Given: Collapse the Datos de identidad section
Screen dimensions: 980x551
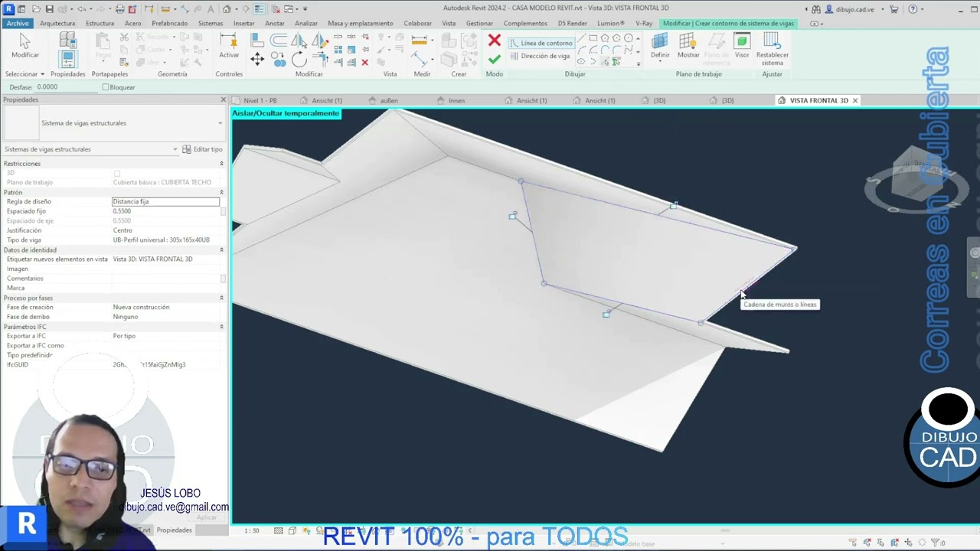Looking at the screenshot, I should pyautogui.click(x=221, y=250).
